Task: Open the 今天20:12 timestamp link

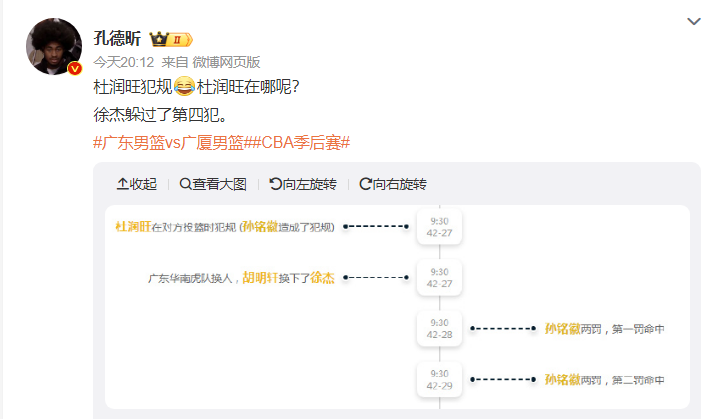Action: tap(124, 62)
